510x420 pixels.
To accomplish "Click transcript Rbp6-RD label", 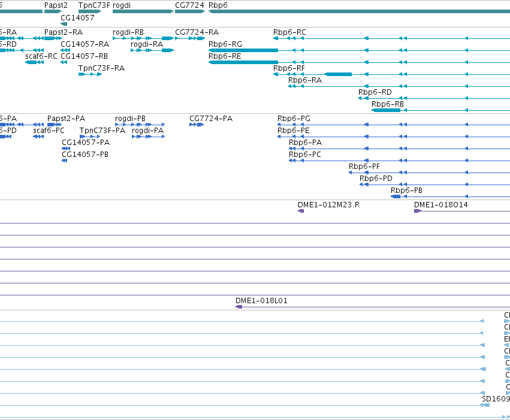I will pyautogui.click(x=375, y=92).
